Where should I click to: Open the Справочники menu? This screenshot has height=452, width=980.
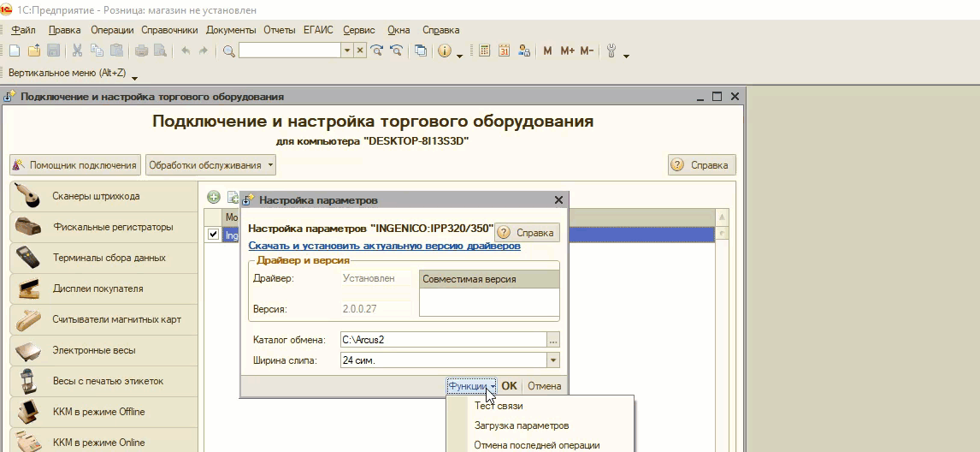point(169,30)
